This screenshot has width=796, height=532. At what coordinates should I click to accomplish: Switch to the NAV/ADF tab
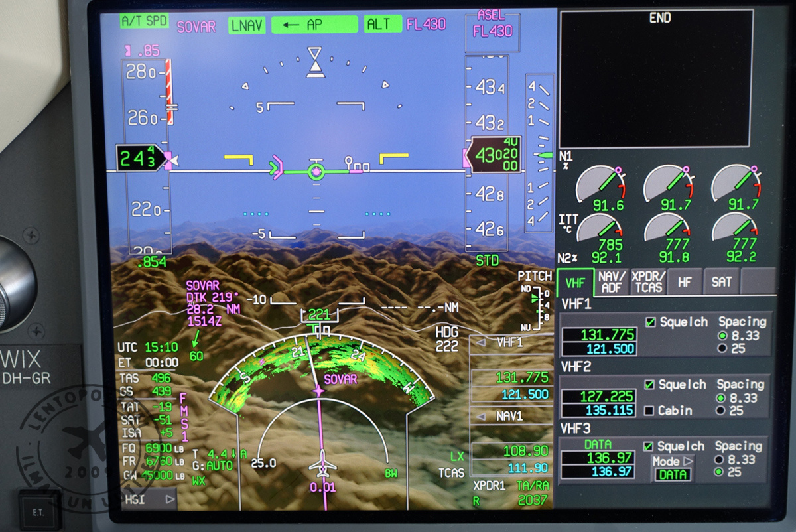[x=611, y=282]
